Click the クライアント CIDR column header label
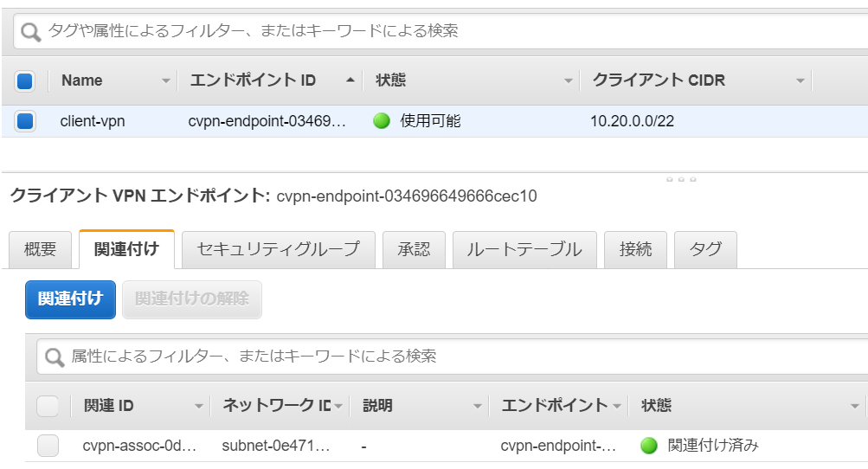This screenshot has width=868, height=469. 659,80
